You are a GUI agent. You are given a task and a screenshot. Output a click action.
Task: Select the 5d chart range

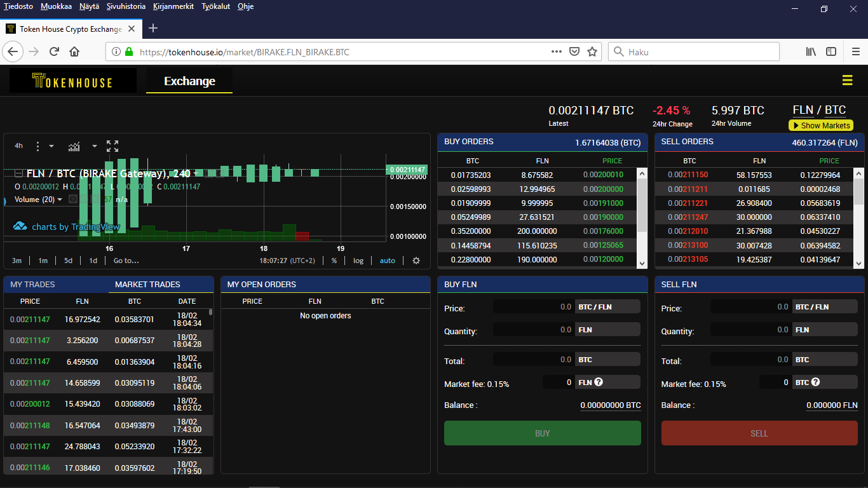click(68, 261)
